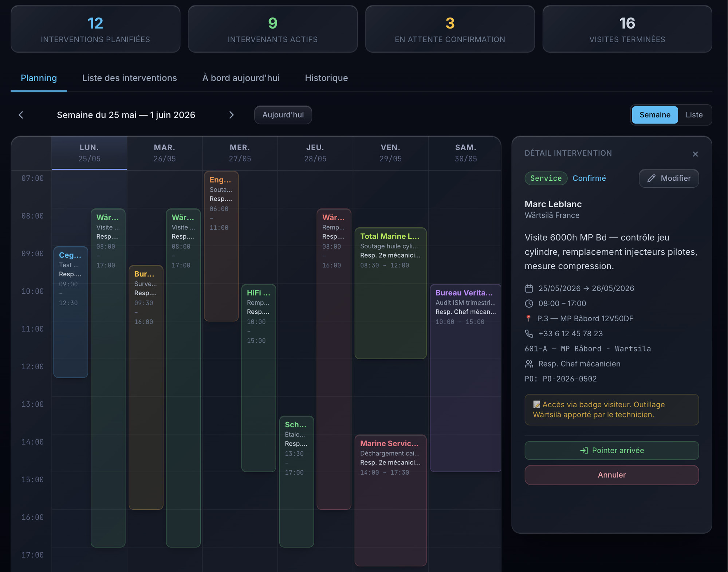Image resolution: width=728 pixels, height=572 pixels.
Task: Switch to Liste view
Action: (694, 115)
